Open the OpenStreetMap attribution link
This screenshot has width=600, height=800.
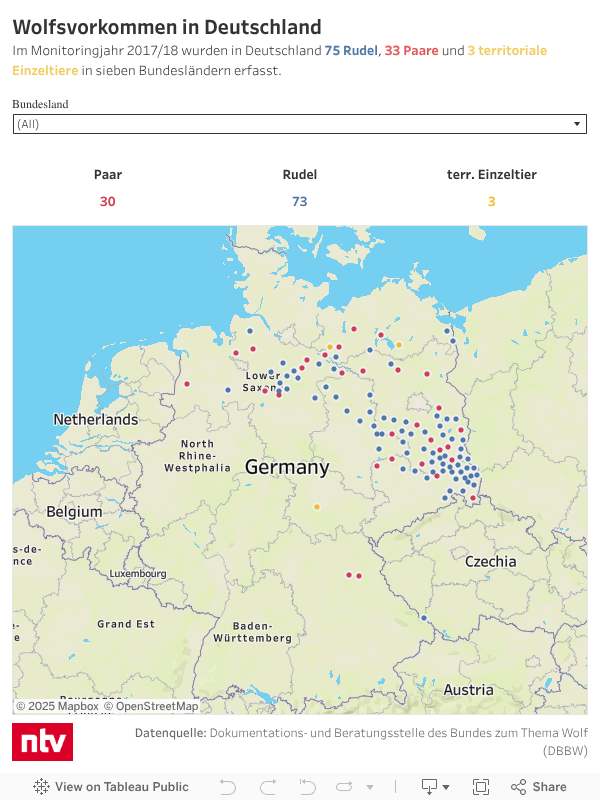157,706
